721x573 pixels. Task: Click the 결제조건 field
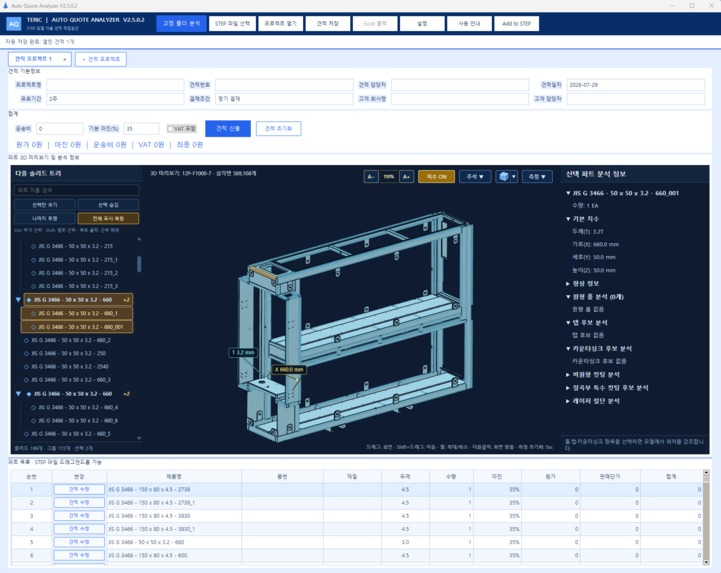coord(284,98)
